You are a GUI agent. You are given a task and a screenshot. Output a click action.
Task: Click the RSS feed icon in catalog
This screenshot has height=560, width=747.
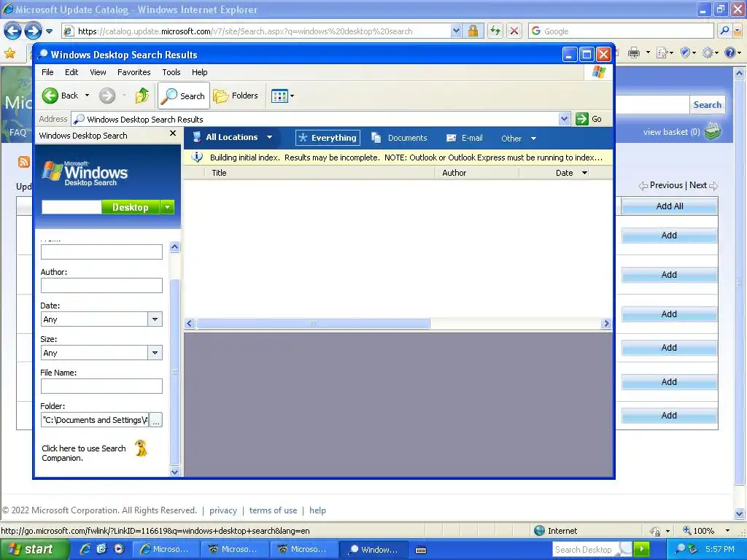(24, 162)
